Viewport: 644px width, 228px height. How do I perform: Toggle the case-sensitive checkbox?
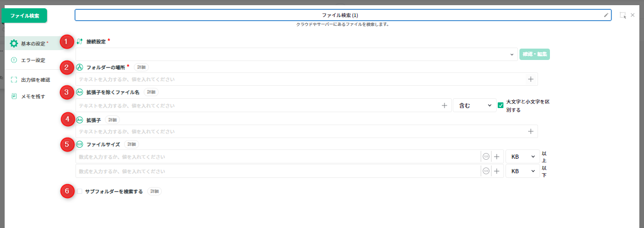click(500, 105)
